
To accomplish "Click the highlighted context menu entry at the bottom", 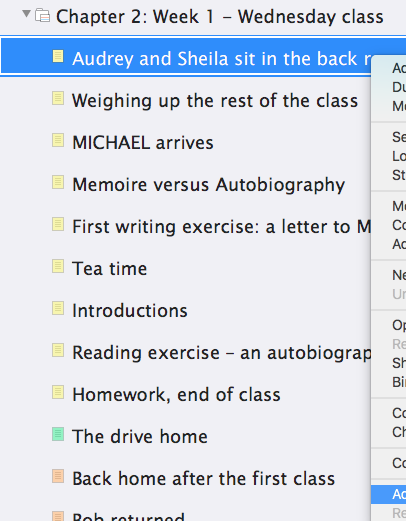I will [x=389, y=494].
